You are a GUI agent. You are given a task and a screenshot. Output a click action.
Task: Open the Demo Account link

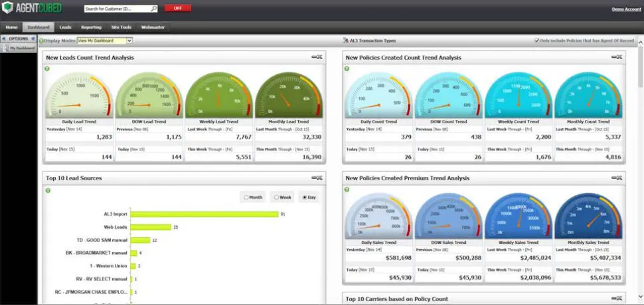tap(626, 9)
